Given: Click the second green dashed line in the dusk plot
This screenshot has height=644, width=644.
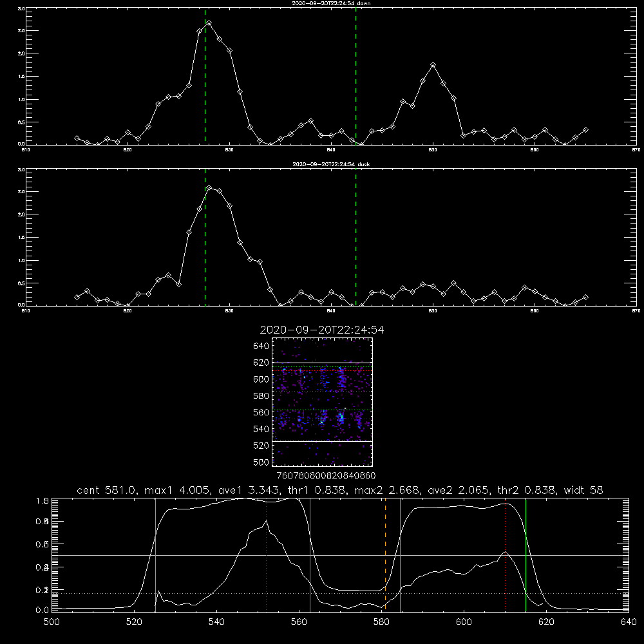Looking at the screenshot, I should click(x=355, y=238).
